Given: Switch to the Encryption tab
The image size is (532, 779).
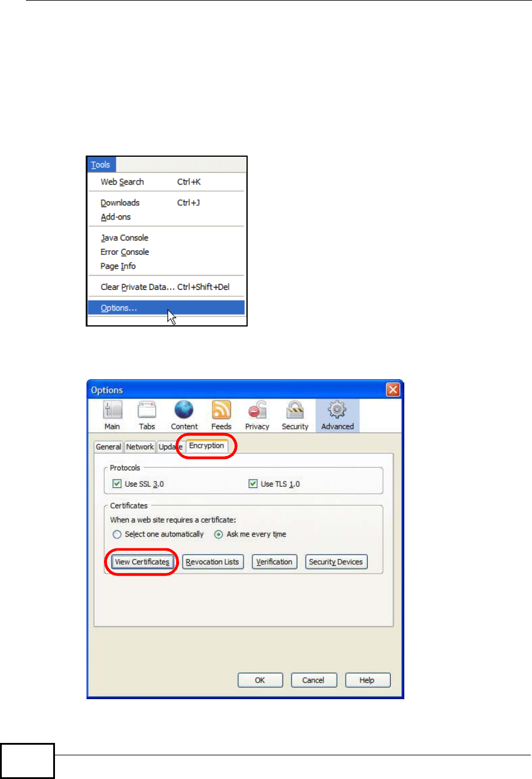Looking at the screenshot, I should coord(207,446).
